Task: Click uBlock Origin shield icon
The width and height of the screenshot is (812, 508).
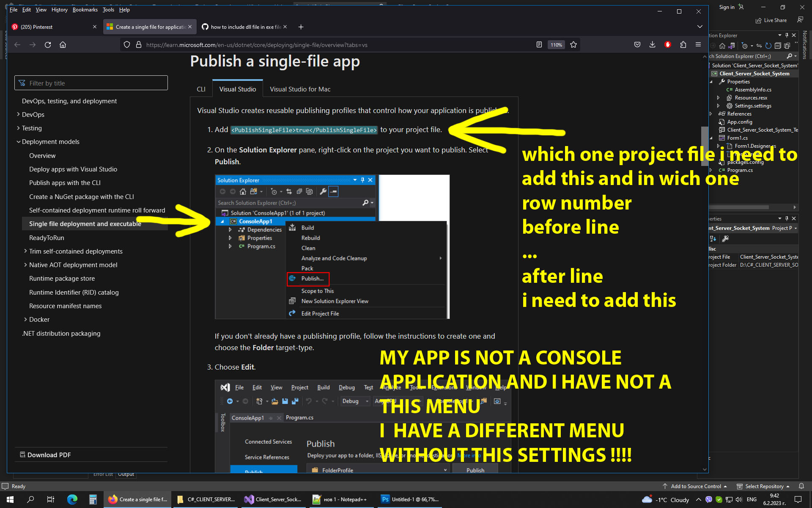Action: coord(668,45)
